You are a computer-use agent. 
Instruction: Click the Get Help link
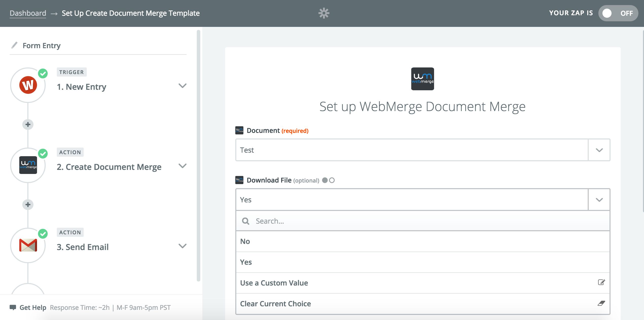pyautogui.click(x=33, y=308)
